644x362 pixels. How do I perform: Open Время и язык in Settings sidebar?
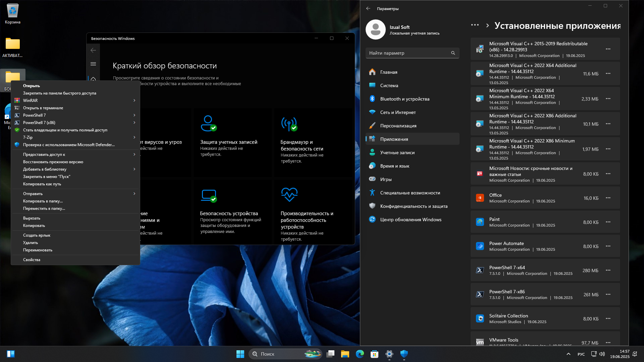coord(412,166)
